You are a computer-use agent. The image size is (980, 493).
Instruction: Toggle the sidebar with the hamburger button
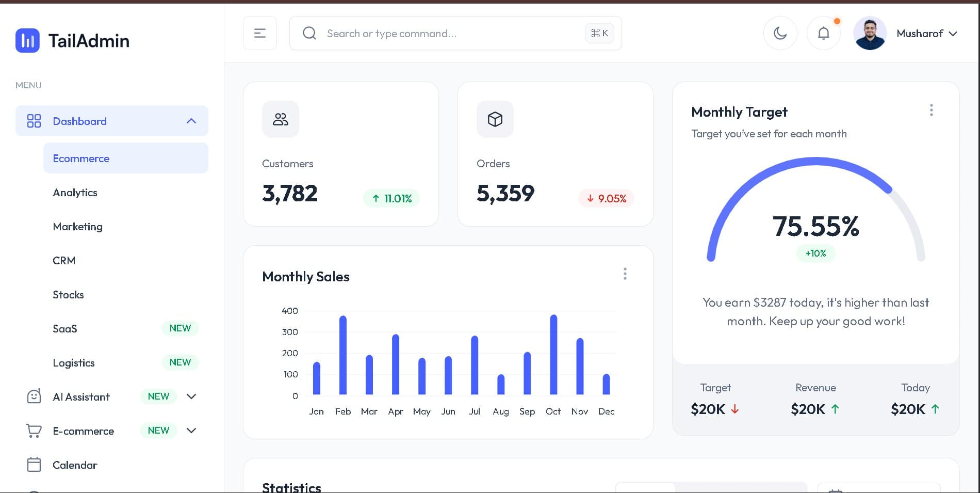[259, 33]
